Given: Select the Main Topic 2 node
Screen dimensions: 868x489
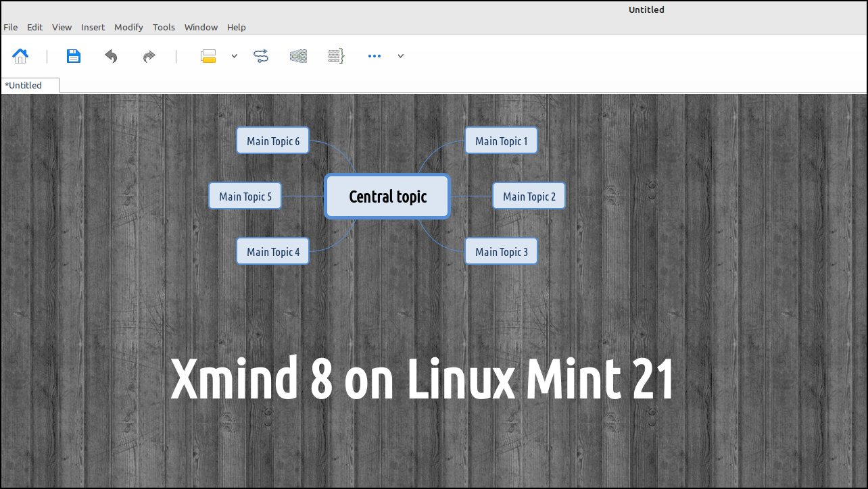Looking at the screenshot, I should click(x=529, y=196).
